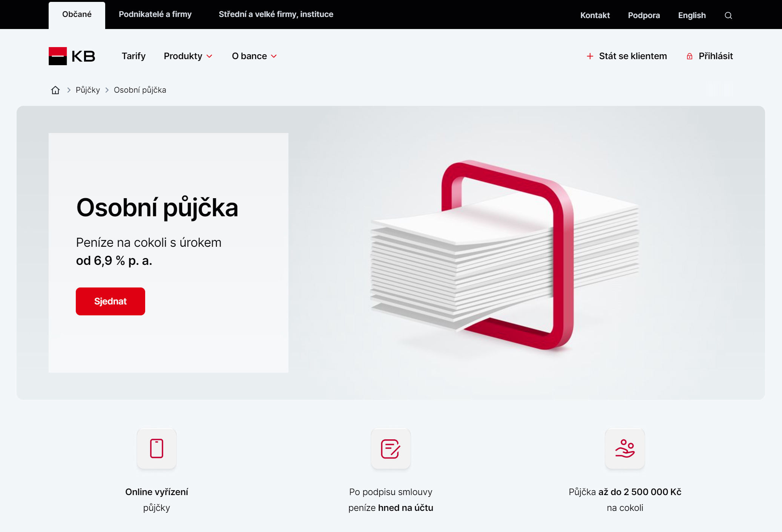
Task: Expand the O bance menu
Action: (250, 56)
